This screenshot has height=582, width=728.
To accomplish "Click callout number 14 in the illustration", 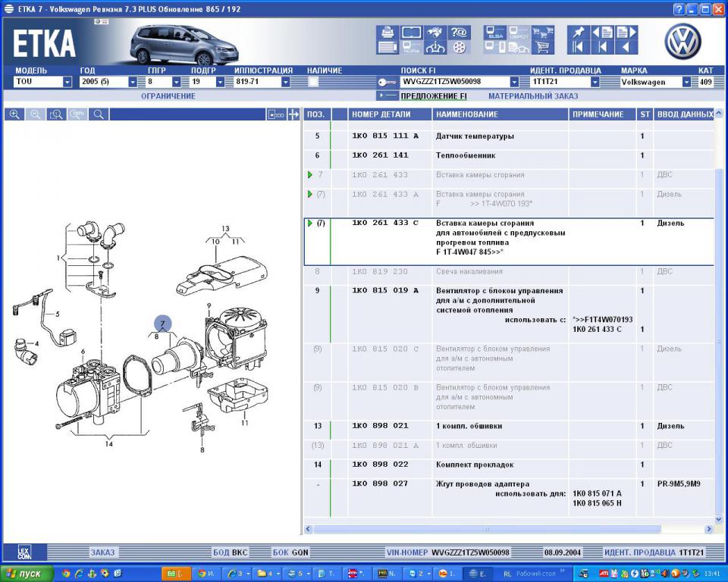I will 108,444.
